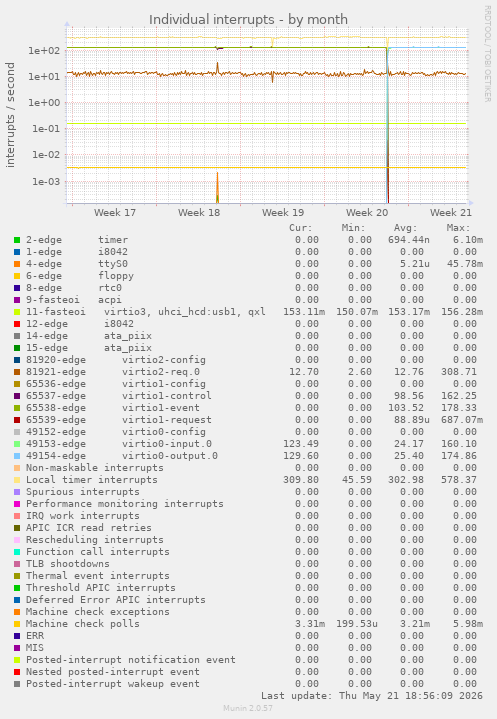Click the light blue virtio0-output.0 swatch

(17, 456)
